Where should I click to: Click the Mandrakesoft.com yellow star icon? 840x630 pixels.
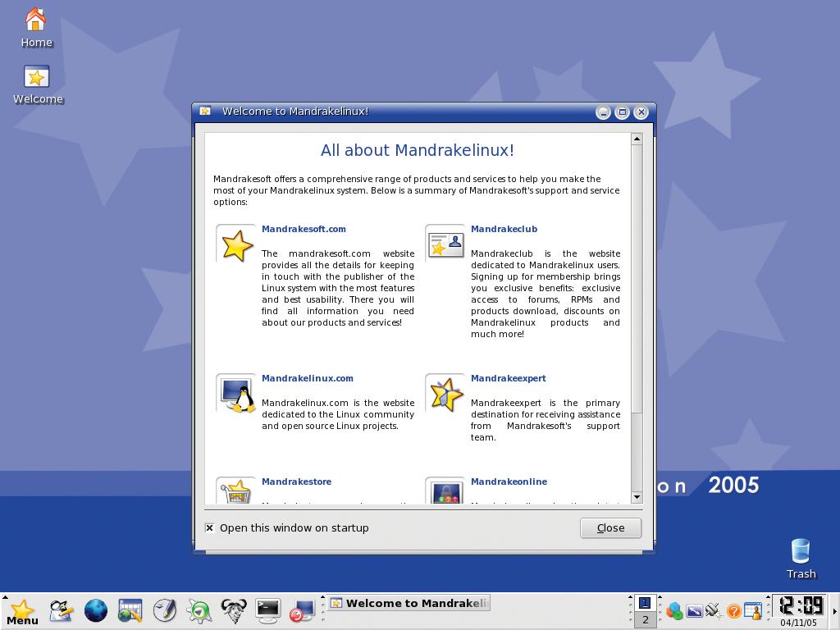coord(236,245)
